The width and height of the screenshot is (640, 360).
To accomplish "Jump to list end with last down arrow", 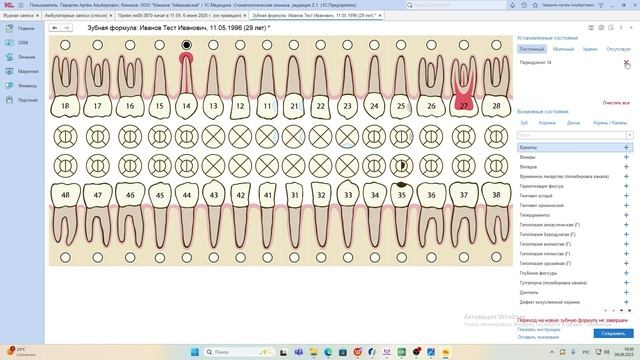I will [629, 311].
